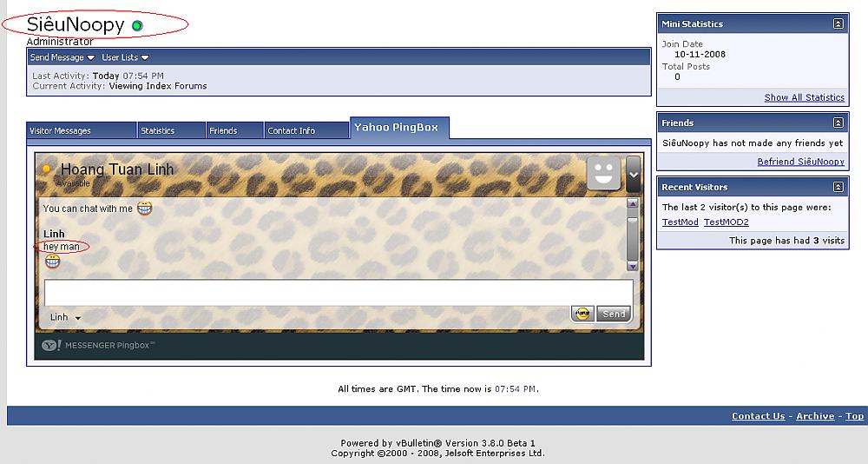Screen dimensions: 868x464
Task: Click the grinning emoticon after "You can chat with me"
Action: (146, 209)
